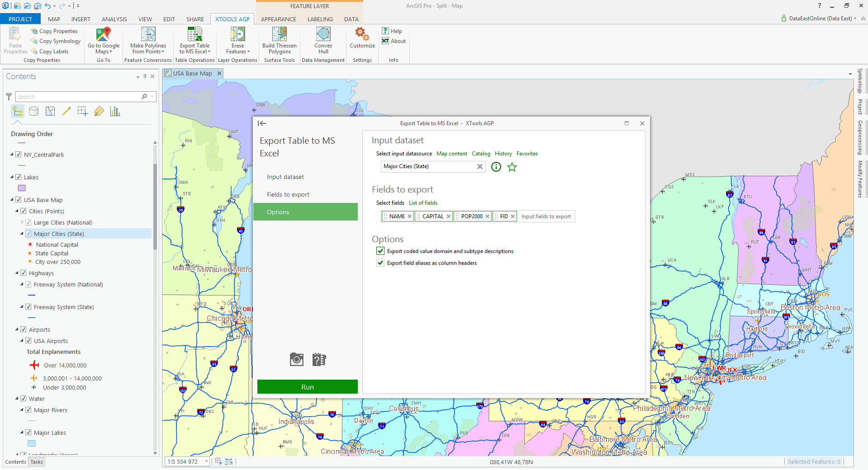Viewport: 868px width, 470px height.
Task: Click Copy Labels in ribbon
Action: (x=50, y=52)
